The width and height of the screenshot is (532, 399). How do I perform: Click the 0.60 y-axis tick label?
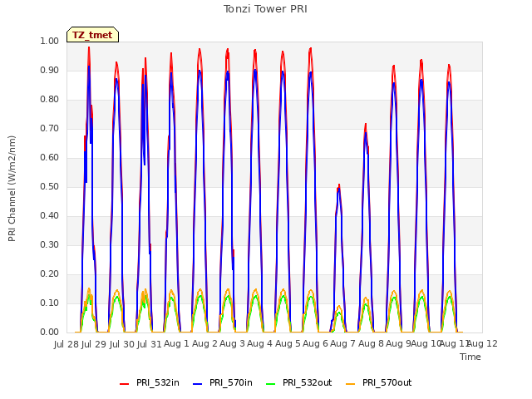point(50,157)
